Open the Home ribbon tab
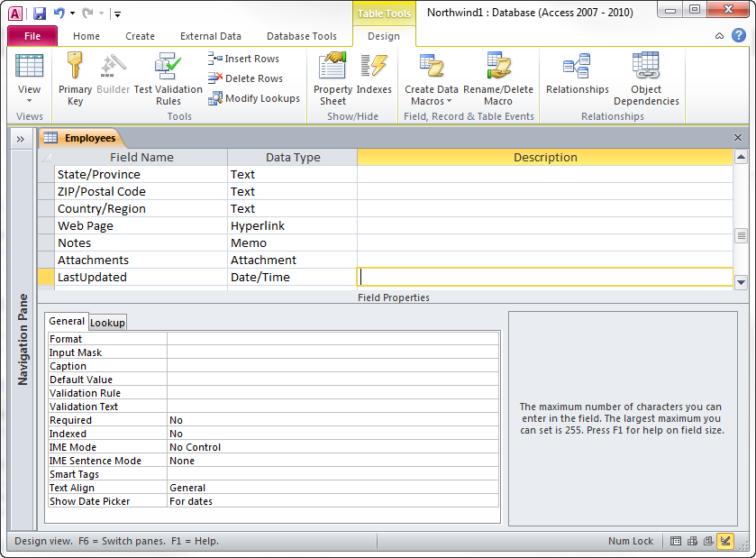756x558 pixels. 87,36
